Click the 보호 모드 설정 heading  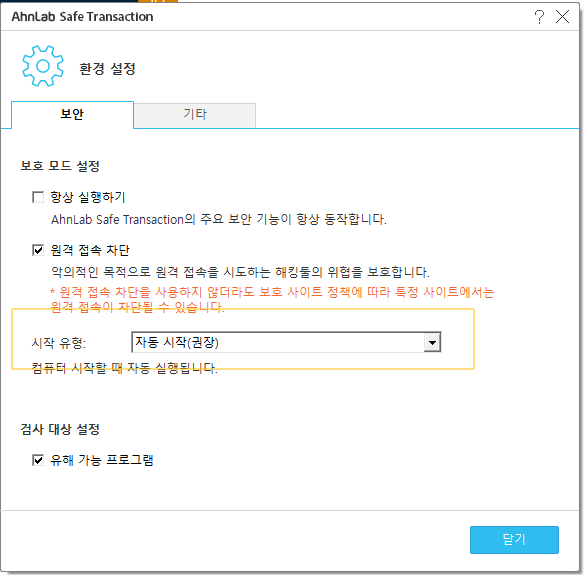(x=60, y=166)
